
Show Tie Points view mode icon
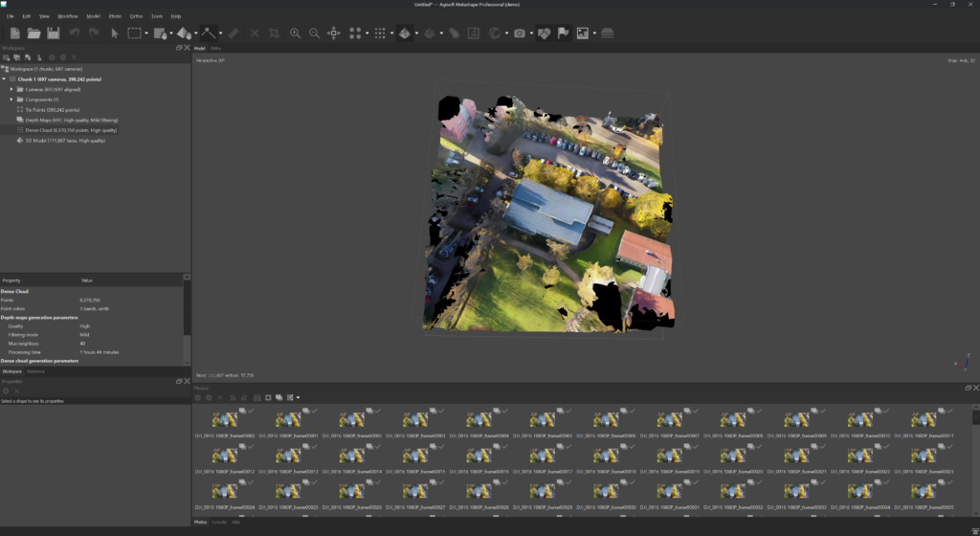pyautogui.click(x=355, y=33)
